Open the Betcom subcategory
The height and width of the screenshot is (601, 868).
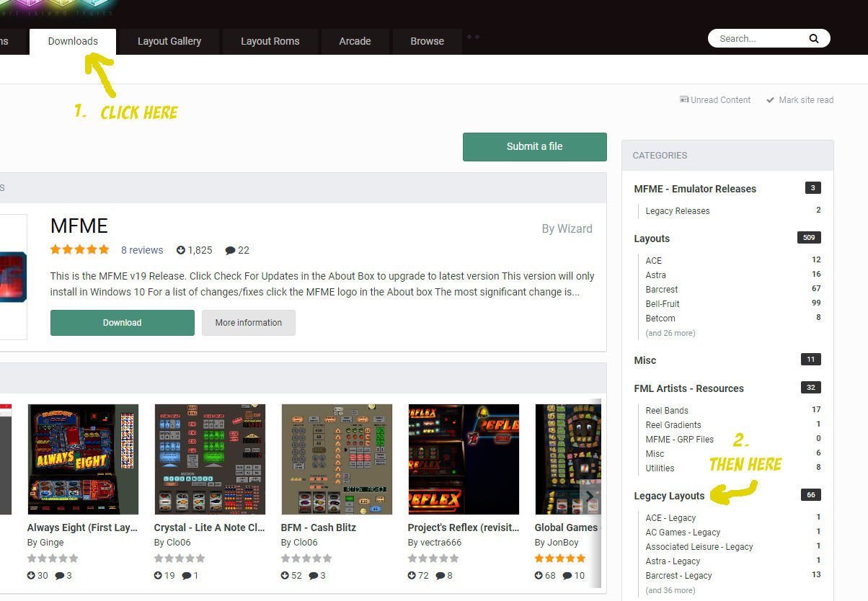[x=660, y=319]
